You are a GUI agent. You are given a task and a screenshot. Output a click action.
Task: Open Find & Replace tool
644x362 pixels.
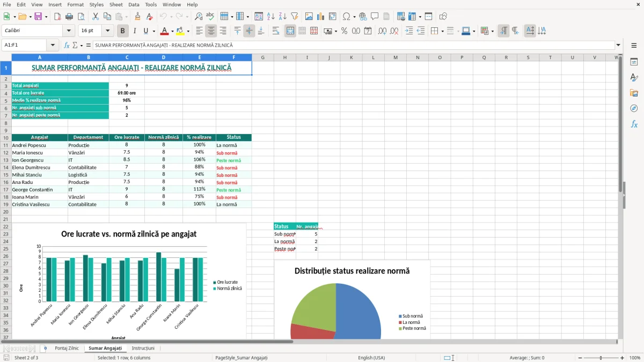[x=199, y=17]
